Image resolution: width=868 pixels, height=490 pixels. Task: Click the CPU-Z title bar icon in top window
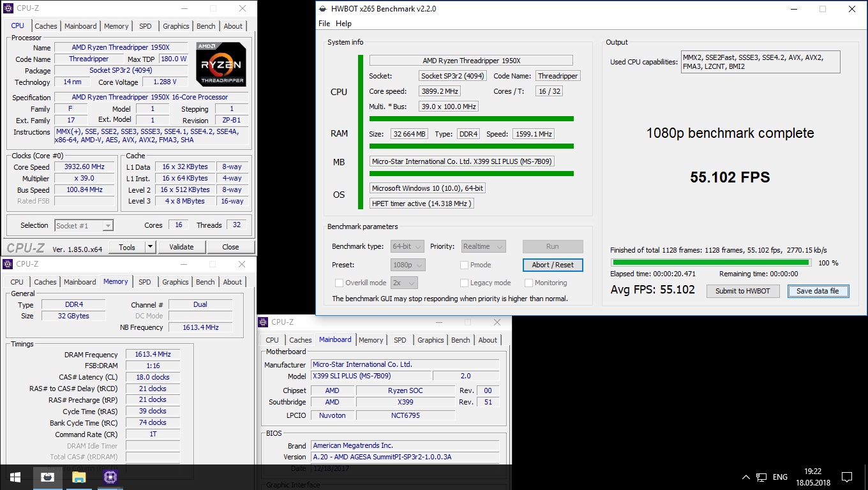pos(8,9)
